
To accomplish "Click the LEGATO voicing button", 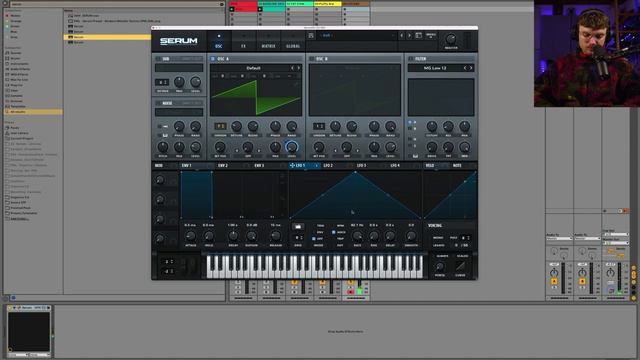I will point(439,245).
